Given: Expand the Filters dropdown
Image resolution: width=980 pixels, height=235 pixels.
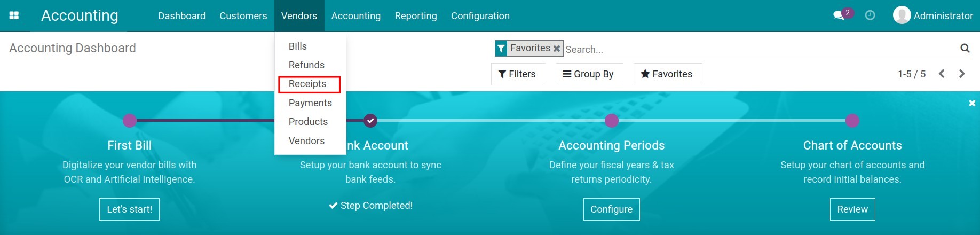Looking at the screenshot, I should pos(518,74).
